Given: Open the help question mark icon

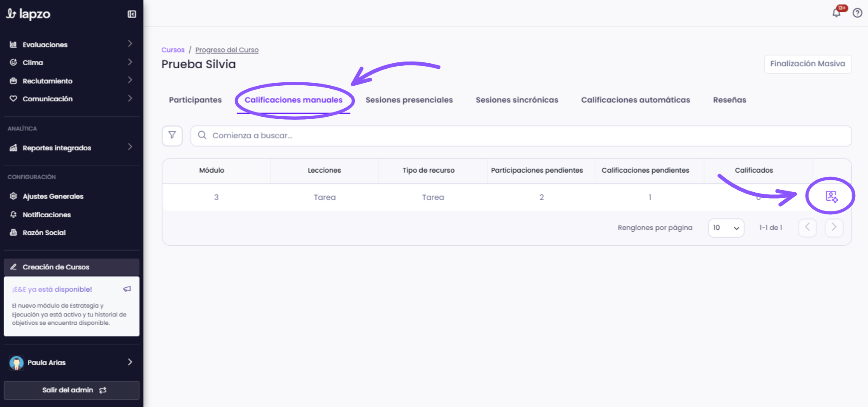Looking at the screenshot, I should point(857,13).
